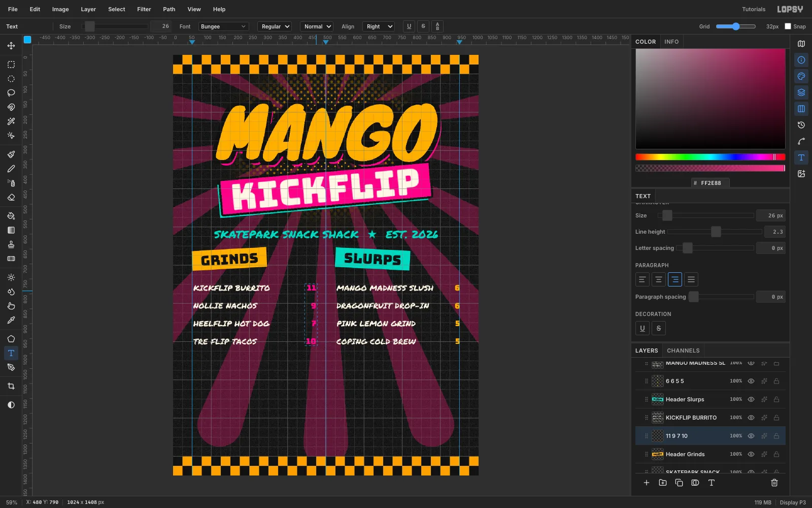
Task: Select the Eraser tool
Action: coord(11,197)
